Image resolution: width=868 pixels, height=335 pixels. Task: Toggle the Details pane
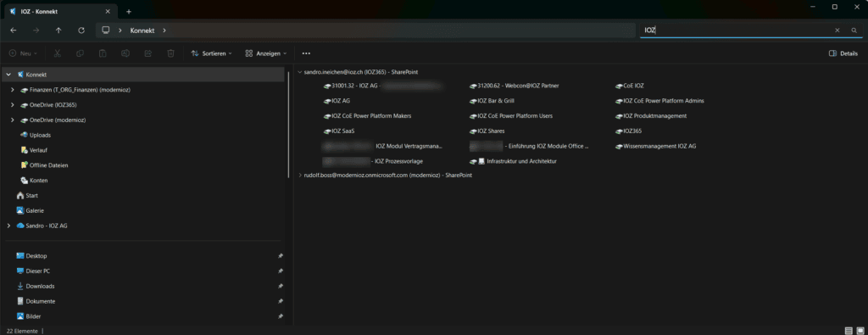coord(843,53)
